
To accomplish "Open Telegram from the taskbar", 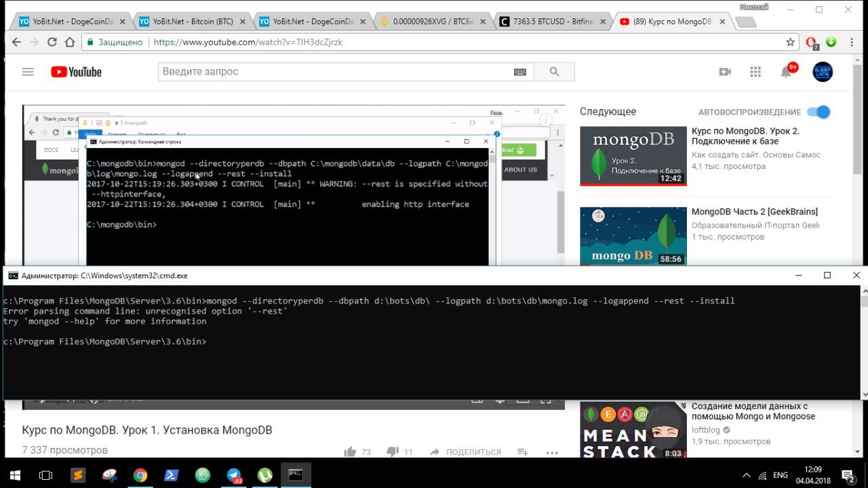I will coord(234,475).
